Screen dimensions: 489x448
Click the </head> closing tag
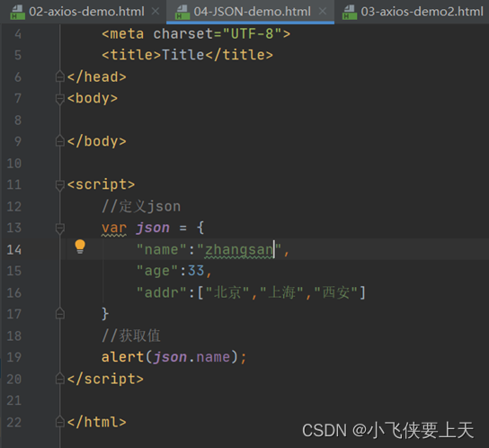coord(97,76)
